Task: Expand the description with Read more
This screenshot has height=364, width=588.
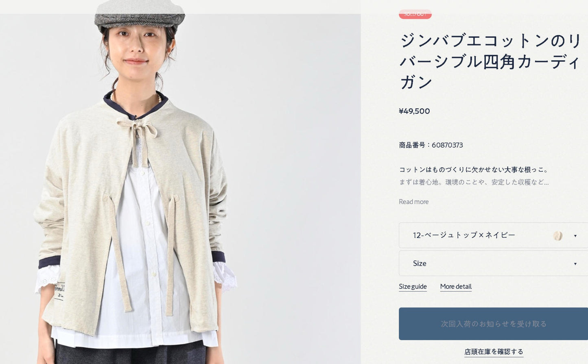Action: click(x=413, y=202)
